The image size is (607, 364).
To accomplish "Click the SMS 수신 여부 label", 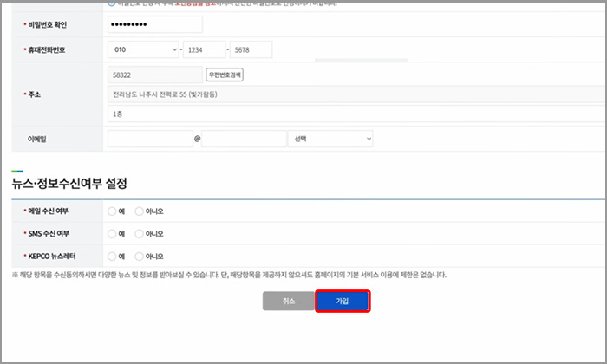I will (49, 234).
